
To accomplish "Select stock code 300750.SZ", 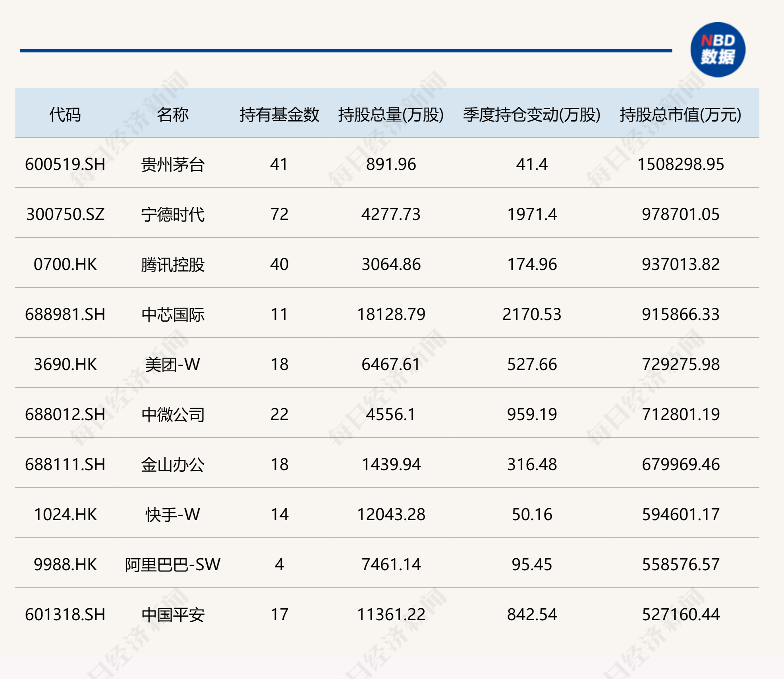I will click(x=65, y=214).
